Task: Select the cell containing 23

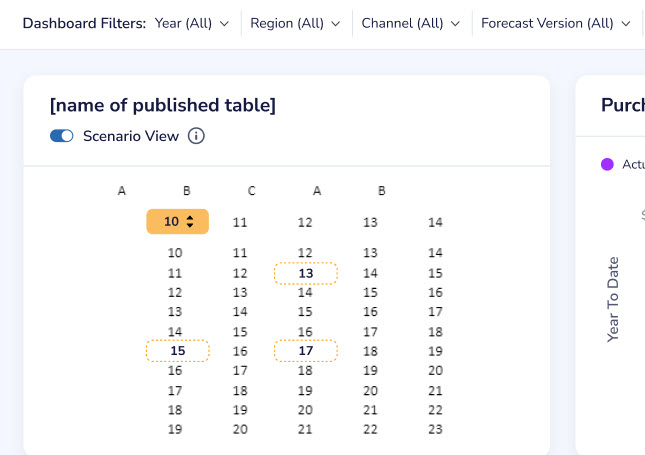Action: point(434,429)
